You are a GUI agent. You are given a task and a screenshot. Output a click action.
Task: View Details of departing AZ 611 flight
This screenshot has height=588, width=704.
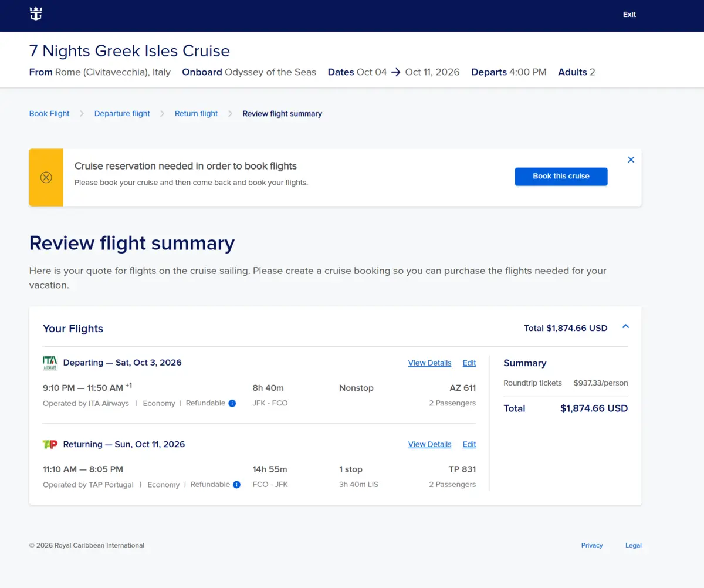[x=429, y=363]
